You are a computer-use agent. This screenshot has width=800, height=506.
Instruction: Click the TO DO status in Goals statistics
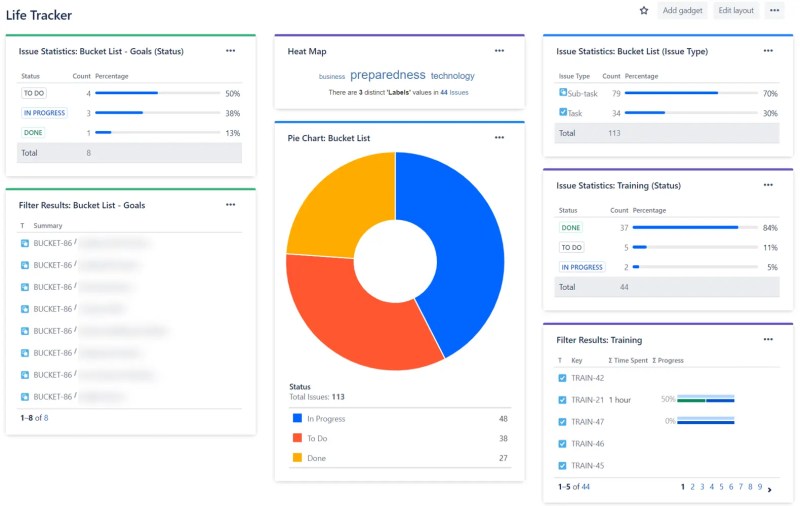pos(34,93)
